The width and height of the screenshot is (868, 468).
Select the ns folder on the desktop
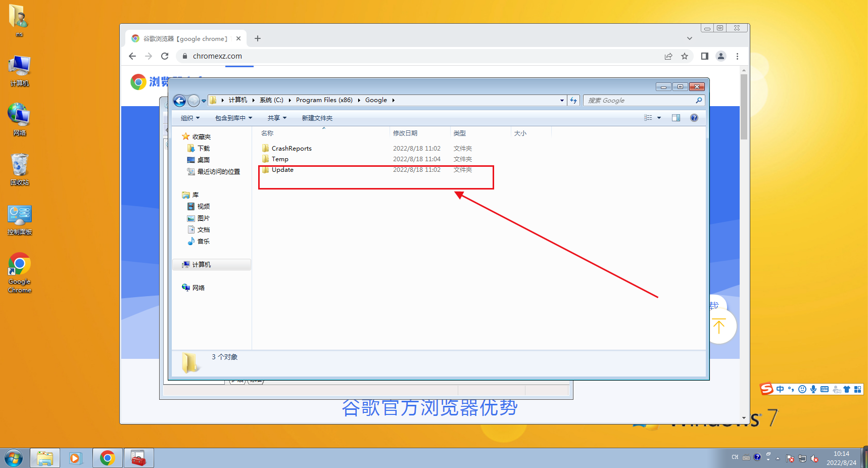[x=19, y=20]
